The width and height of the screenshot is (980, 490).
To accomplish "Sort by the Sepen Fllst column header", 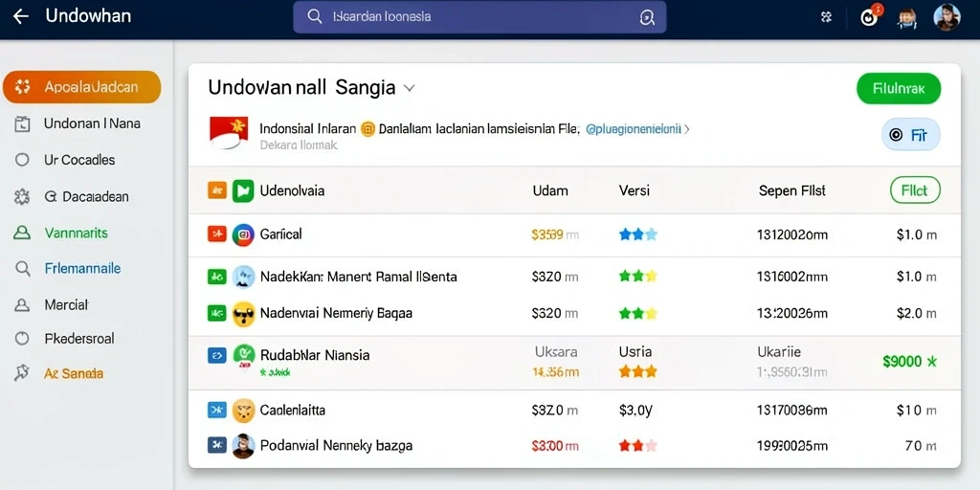I will click(791, 190).
